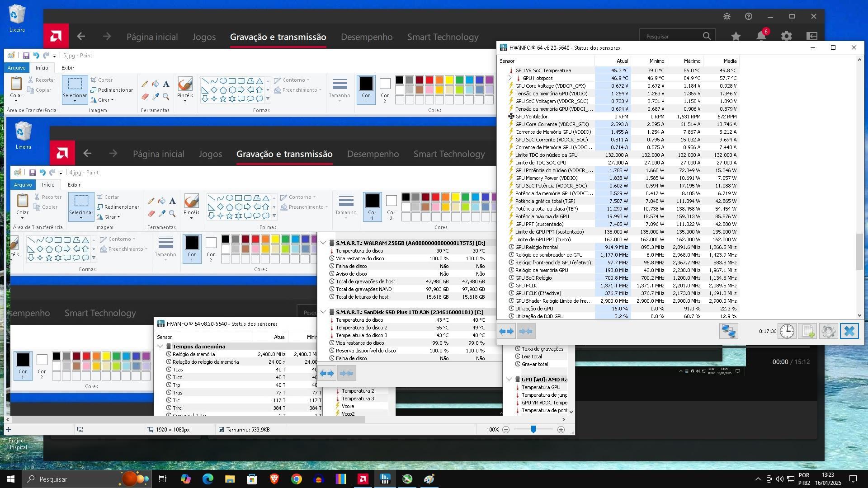Activate the Color picker eyedropper in 5.jpg Paint
The width and height of the screenshot is (868, 488).
[x=156, y=97]
